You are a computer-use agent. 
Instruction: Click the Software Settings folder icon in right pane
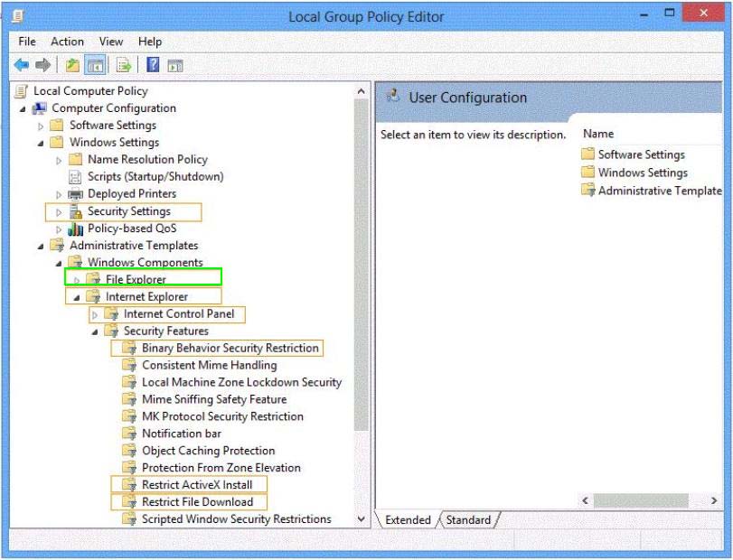point(587,154)
